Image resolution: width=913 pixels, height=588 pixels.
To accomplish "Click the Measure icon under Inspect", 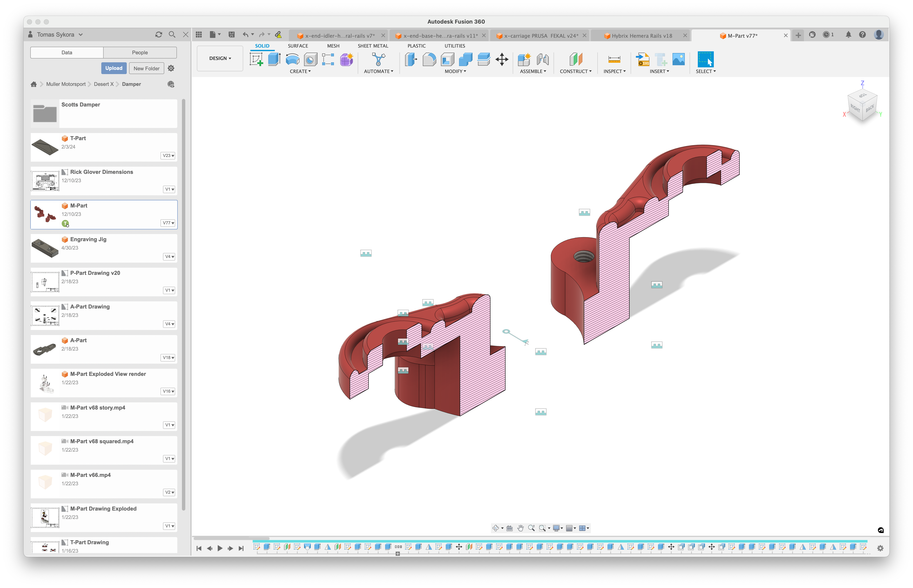I will [x=614, y=59].
